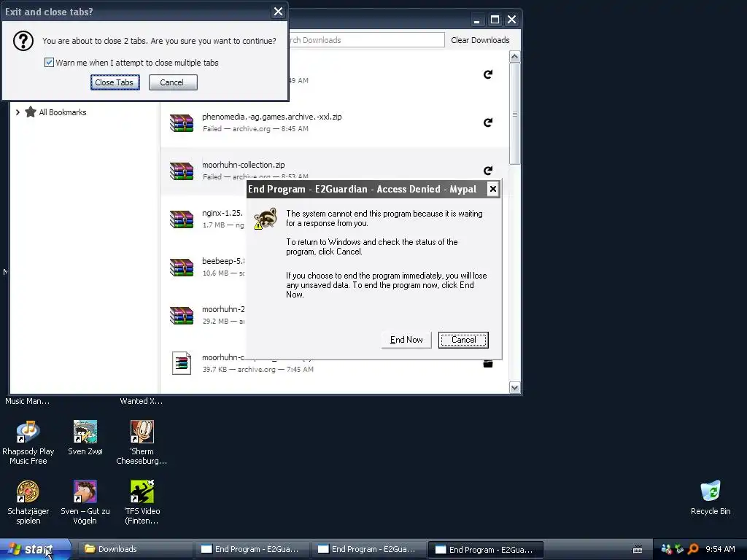Screen dimensions: 747x560
Task: Click the raccoon warning icon in End Program dialog
Action: [x=266, y=219]
